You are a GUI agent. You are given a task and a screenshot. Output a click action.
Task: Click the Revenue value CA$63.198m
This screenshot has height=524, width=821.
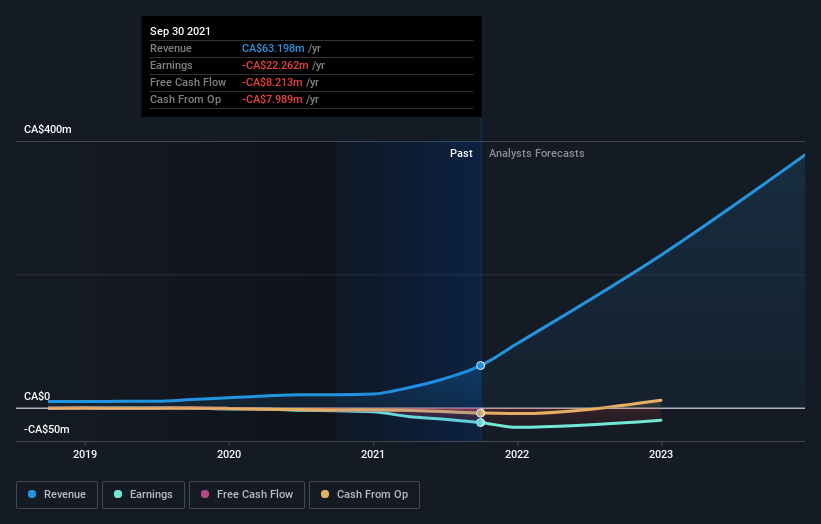click(x=273, y=48)
